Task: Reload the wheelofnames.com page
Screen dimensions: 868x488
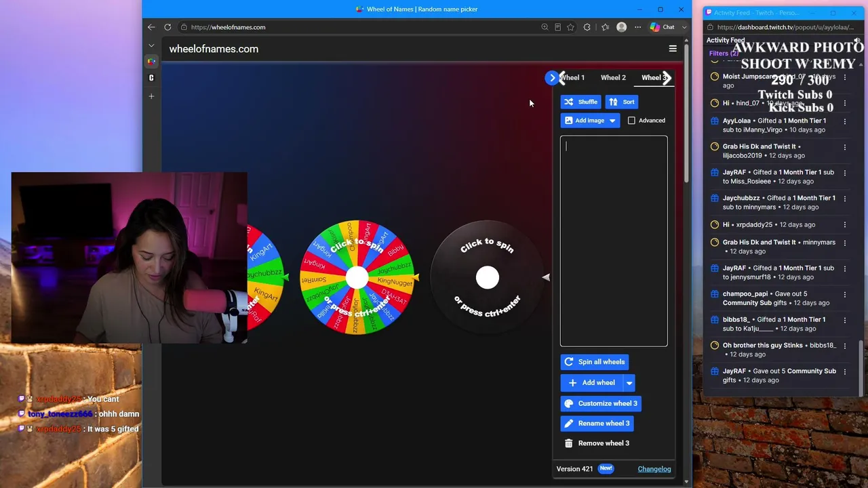Action: [167, 27]
